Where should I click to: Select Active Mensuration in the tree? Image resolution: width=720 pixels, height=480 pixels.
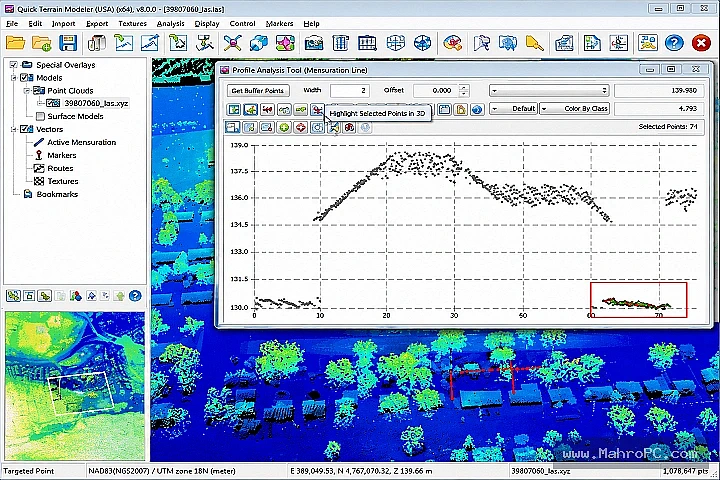tap(82, 142)
